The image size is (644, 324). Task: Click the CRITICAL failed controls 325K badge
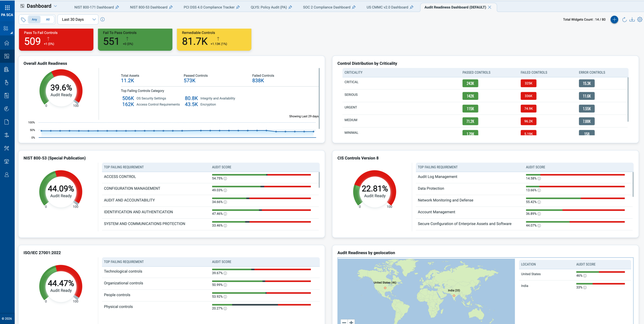coord(528,83)
